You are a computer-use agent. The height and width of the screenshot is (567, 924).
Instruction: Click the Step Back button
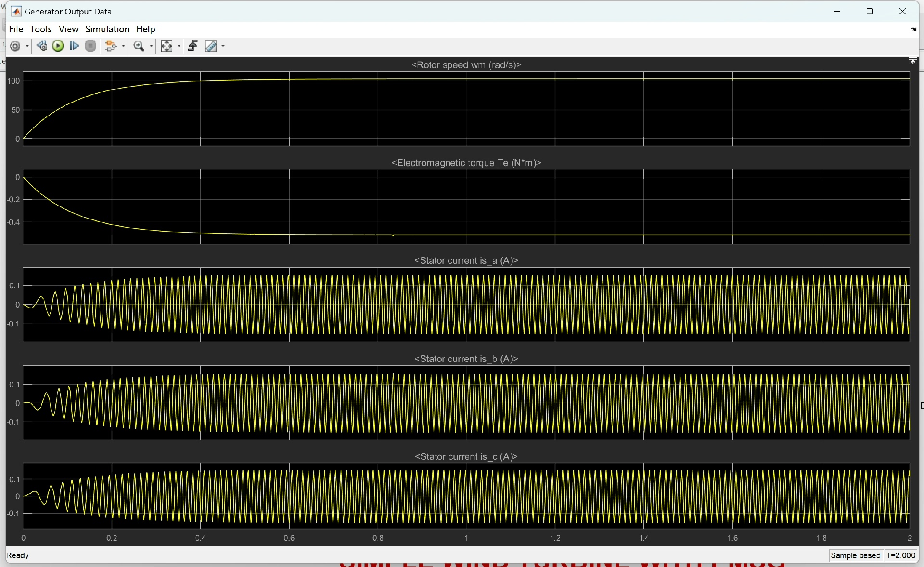pyautogui.click(x=42, y=46)
